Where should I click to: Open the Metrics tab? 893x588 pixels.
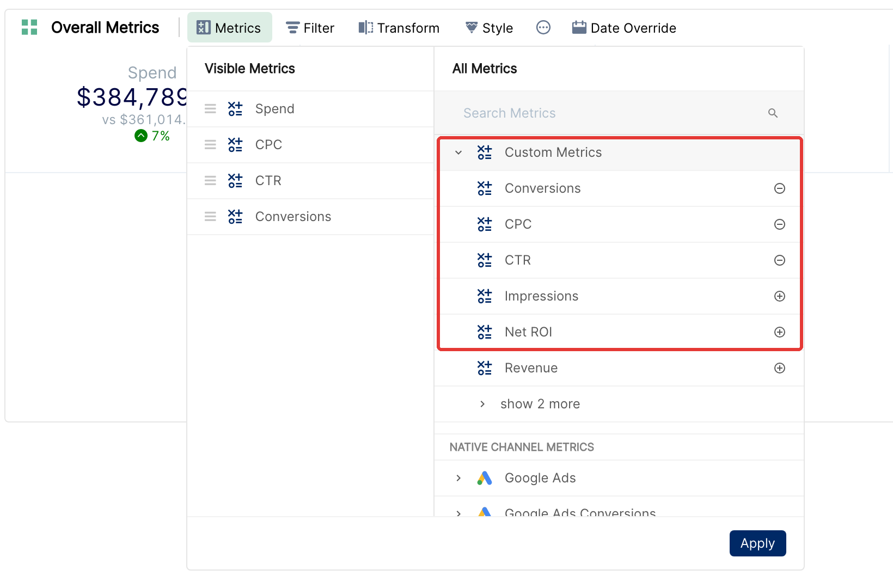click(x=229, y=28)
